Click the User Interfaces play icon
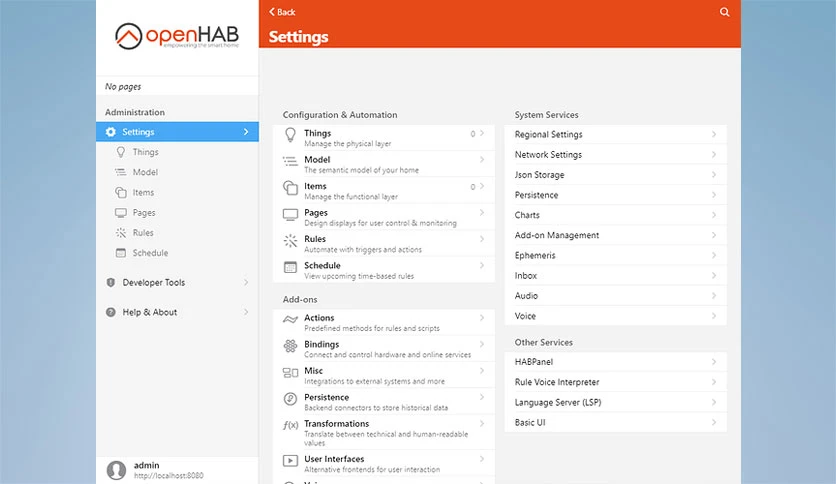The height and width of the screenshot is (484, 836). click(290, 461)
